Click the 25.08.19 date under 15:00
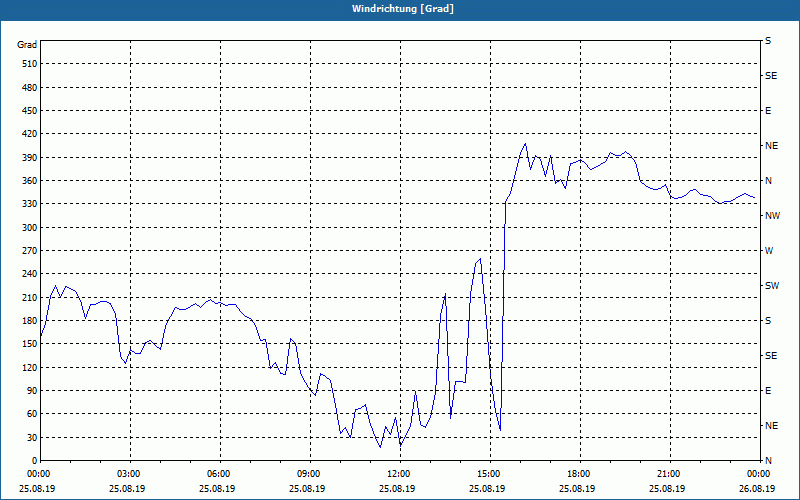This screenshot has height=500, width=800. (487, 488)
